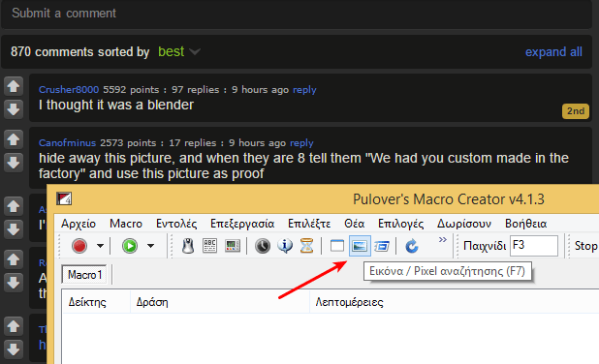599x364 pixels.
Task: Open the Βοήθεια menu
Action: pyautogui.click(x=526, y=224)
